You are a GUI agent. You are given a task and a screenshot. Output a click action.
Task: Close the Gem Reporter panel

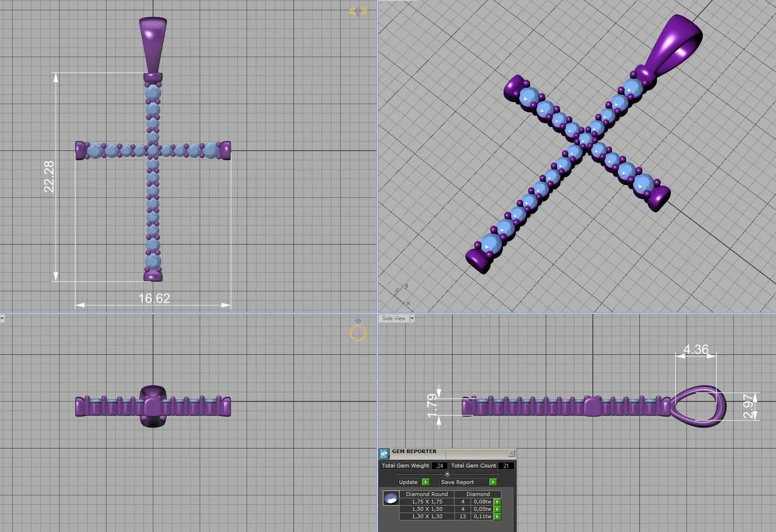coord(511,454)
